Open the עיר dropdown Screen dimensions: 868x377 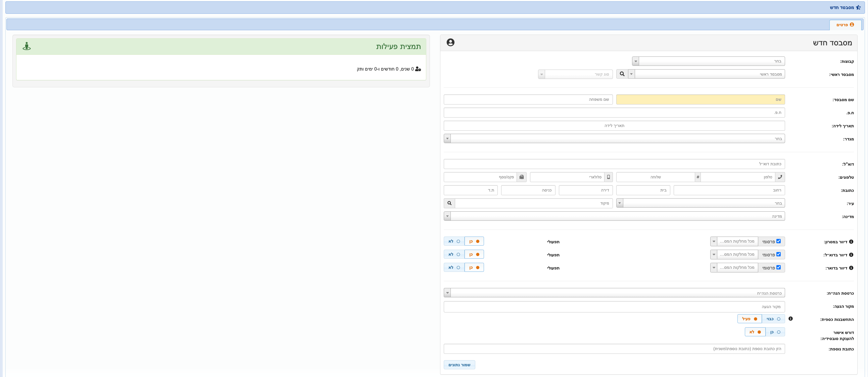coord(701,203)
